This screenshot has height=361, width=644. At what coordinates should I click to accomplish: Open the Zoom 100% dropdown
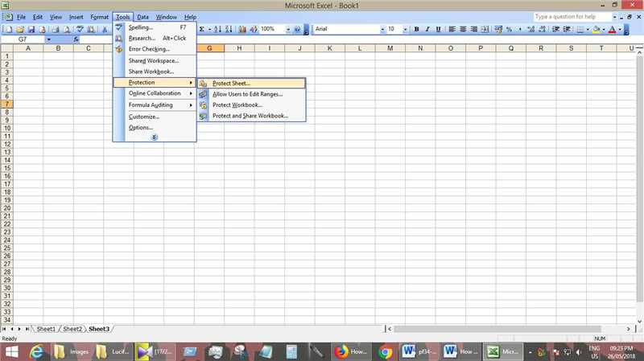[288, 29]
